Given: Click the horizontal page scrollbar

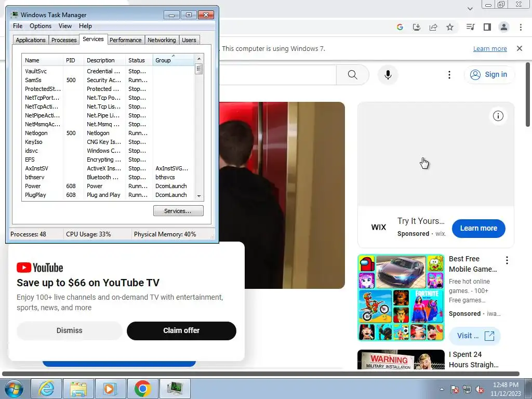Looking at the screenshot, I should click(x=261, y=374).
